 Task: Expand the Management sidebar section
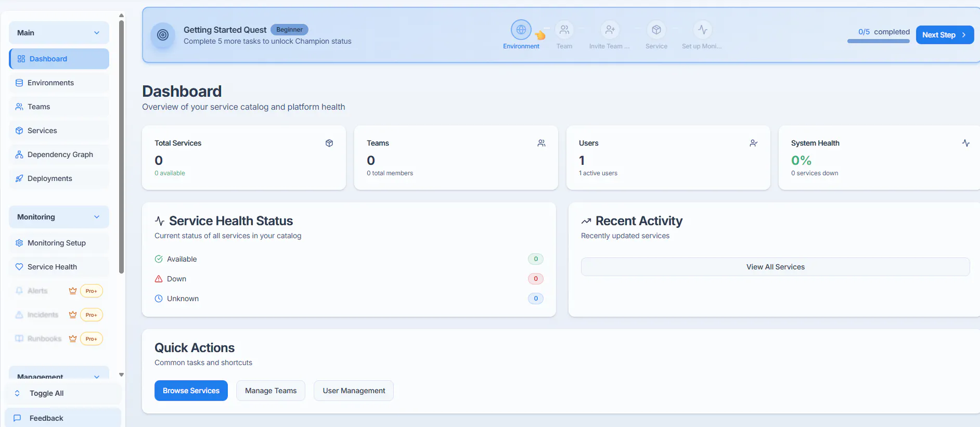59,373
